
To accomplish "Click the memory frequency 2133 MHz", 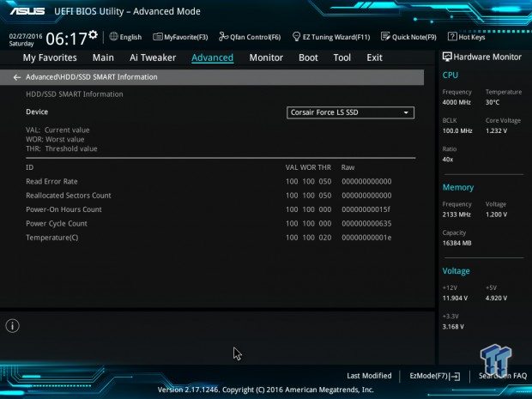I will [456, 215].
